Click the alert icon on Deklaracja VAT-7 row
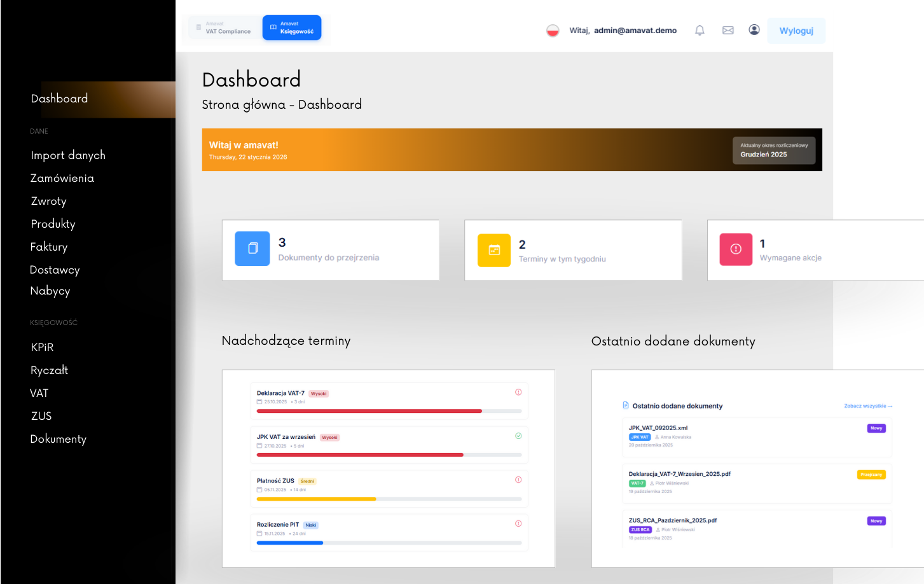924x584 pixels. pyautogui.click(x=518, y=392)
